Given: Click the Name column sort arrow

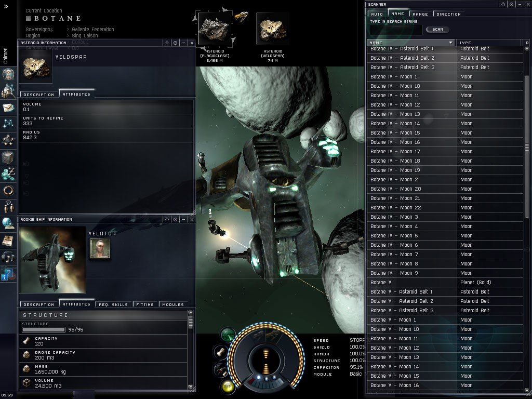Looking at the screenshot, I should click(x=450, y=43).
